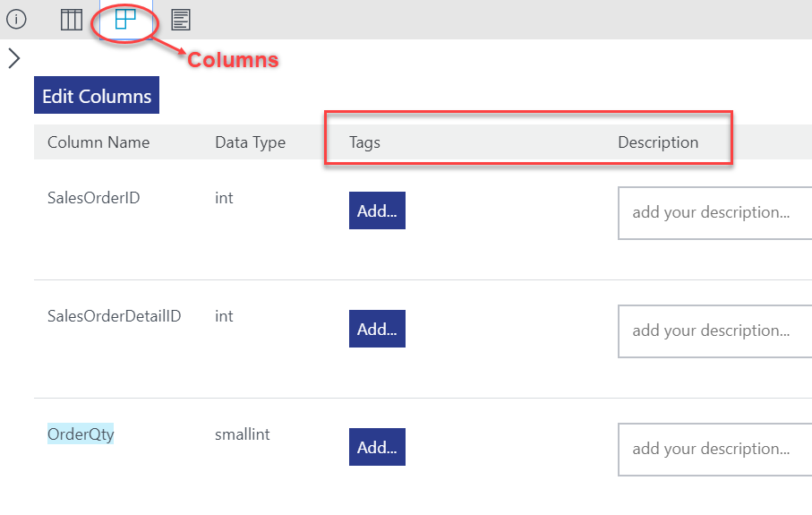Image resolution: width=812 pixels, height=515 pixels.
Task: Click the smallint data type cell
Action: [x=242, y=434]
